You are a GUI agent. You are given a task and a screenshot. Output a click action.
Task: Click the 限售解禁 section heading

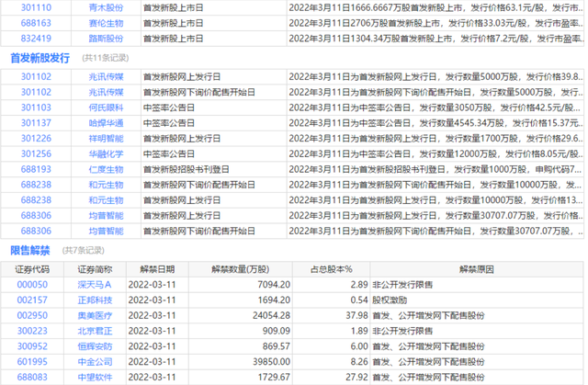[x=30, y=250]
